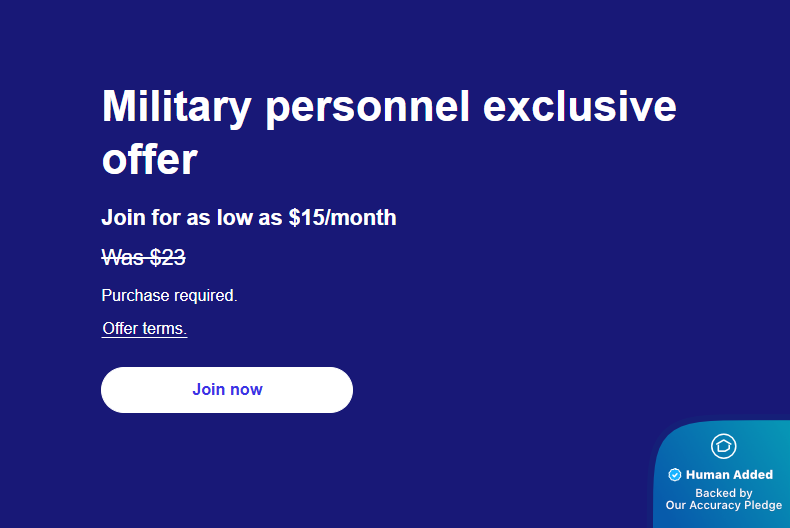Click the word "exclusive" in the heading
The width and height of the screenshot is (790, 528).
[580, 107]
